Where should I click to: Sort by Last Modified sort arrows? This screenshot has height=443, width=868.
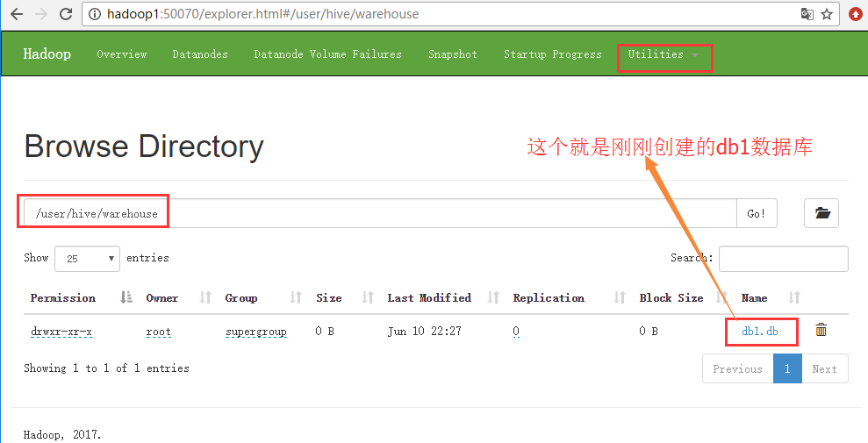(x=493, y=297)
